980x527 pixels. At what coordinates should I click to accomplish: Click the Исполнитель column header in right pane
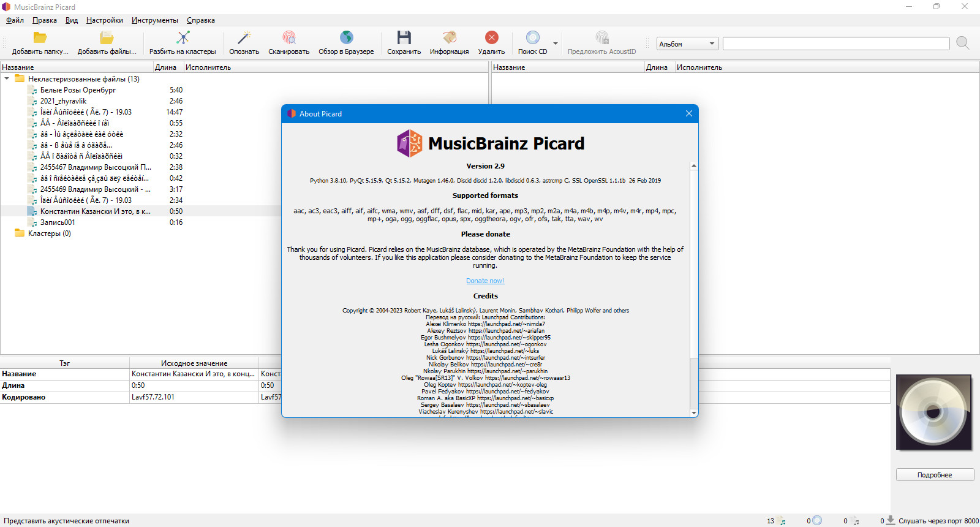click(827, 67)
